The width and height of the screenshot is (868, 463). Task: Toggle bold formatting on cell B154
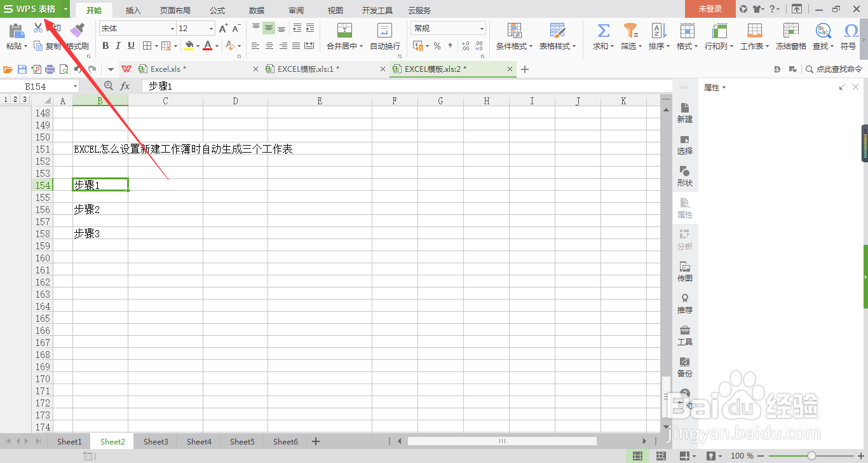pyautogui.click(x=105, y=45)
